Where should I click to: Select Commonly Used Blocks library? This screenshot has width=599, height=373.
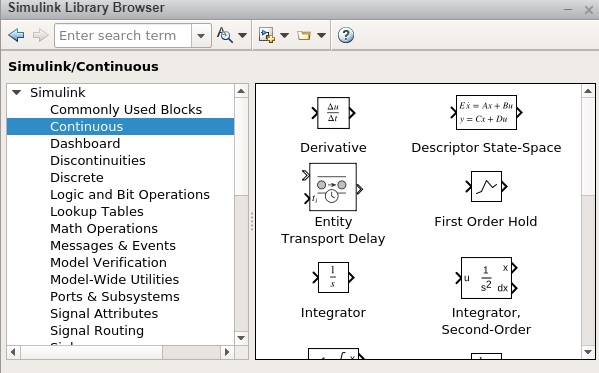click(126, 110)
